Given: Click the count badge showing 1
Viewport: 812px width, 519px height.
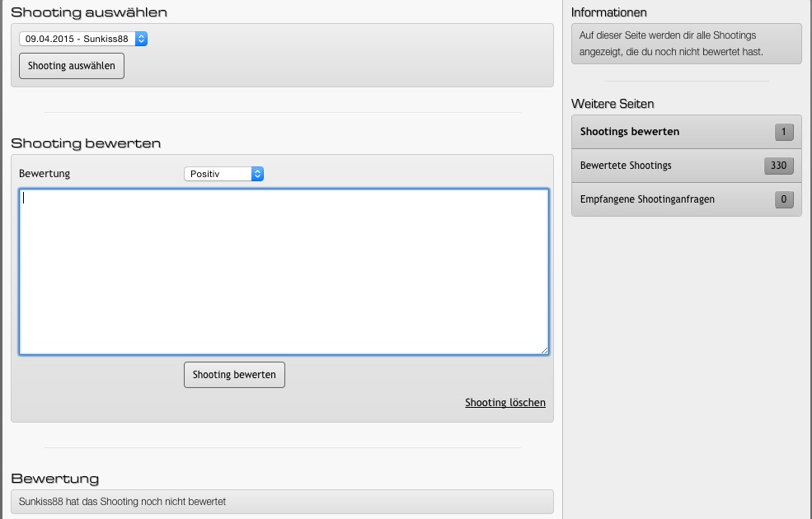Looking at the screenshot, I should pos(783,132).
